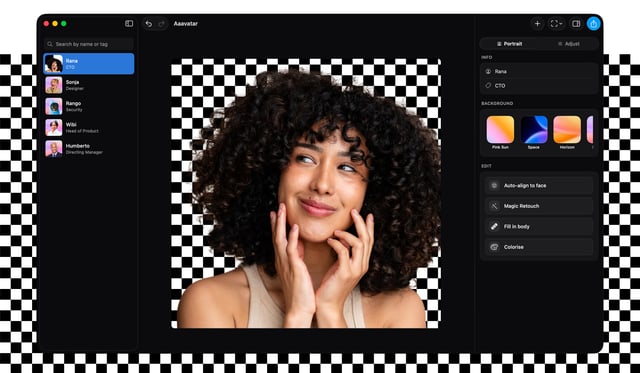Click Wibi's avatar thumbnail

(54, 127)
